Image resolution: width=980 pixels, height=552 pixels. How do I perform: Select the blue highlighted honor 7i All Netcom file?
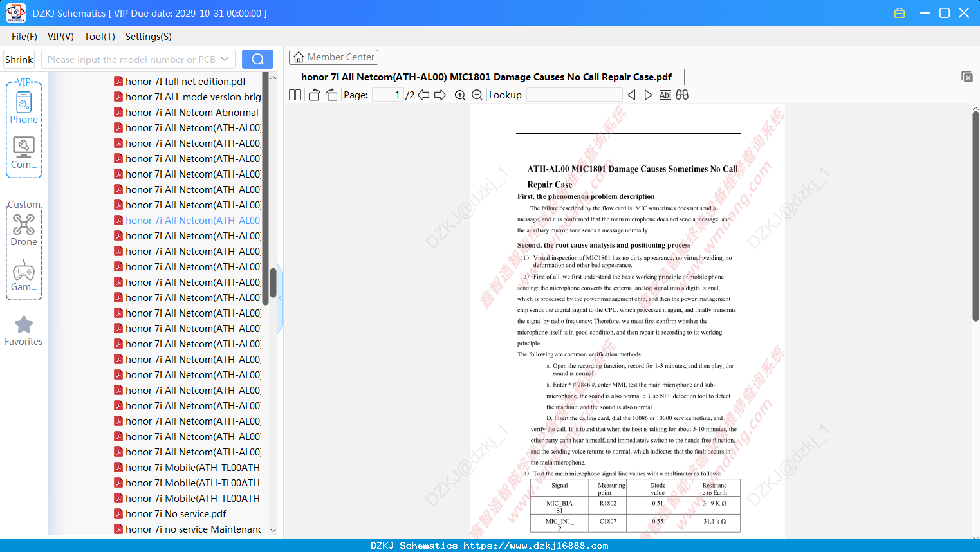[193, 220]
